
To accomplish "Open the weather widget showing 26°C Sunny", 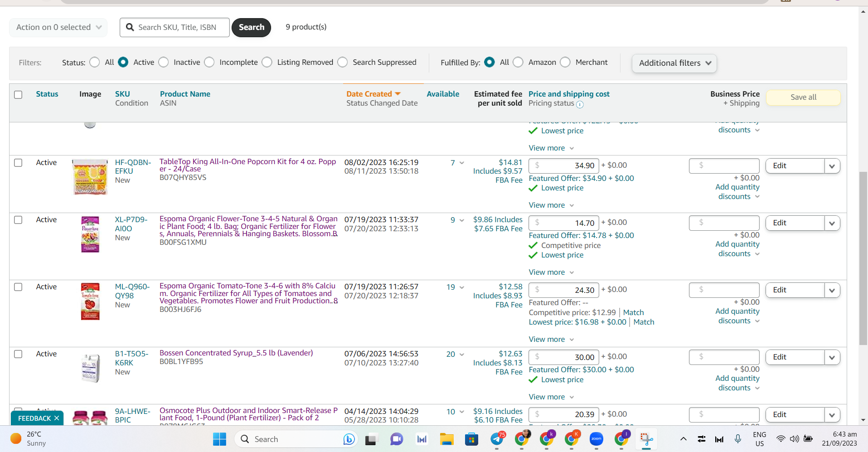I will click(29, 439).
